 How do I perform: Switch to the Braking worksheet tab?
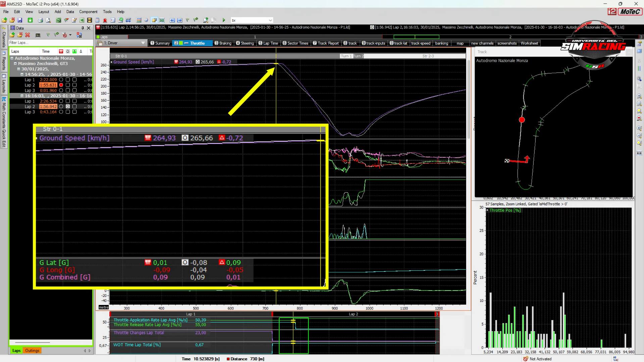tap(223, 43)
